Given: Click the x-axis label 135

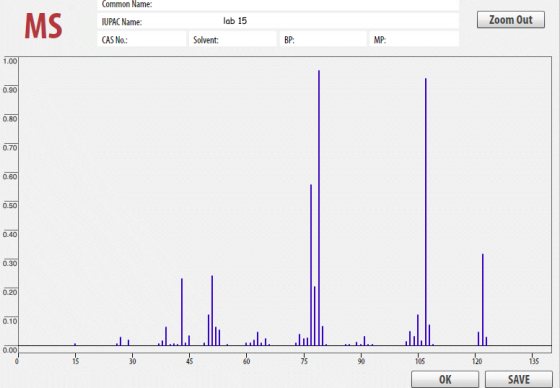Looking at the screenshot, I should coord(534,361).
